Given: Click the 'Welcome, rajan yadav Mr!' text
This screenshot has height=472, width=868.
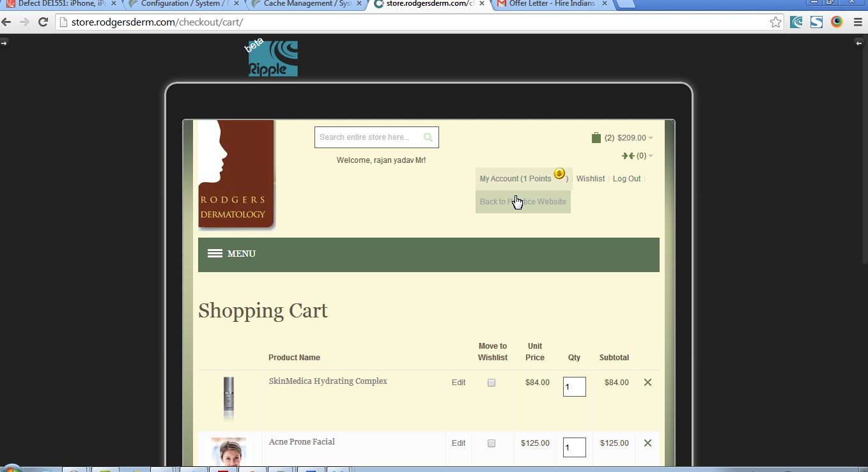Looking at the screenshot, I should 381,160.
